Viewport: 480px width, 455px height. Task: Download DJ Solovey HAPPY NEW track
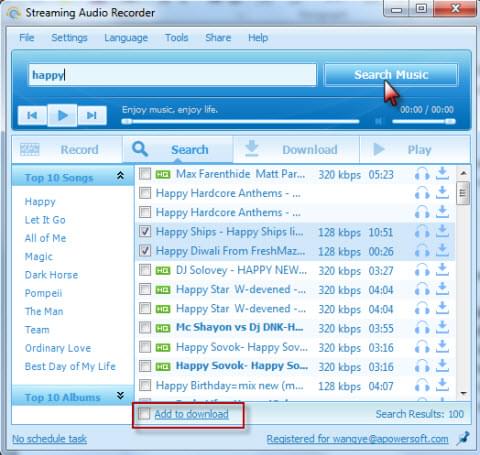pos(442,269)
